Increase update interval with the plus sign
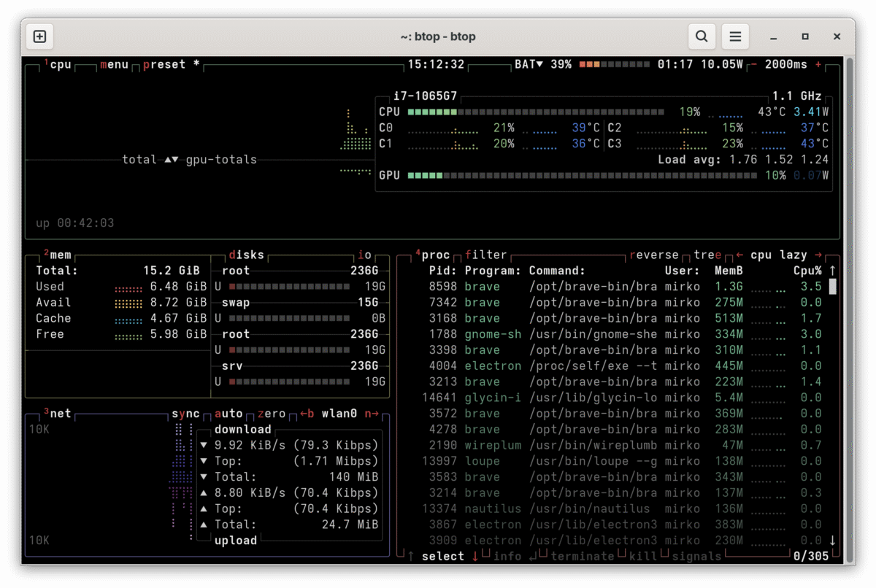The height and width of the screenshot is (588, 876). point(818,64)
